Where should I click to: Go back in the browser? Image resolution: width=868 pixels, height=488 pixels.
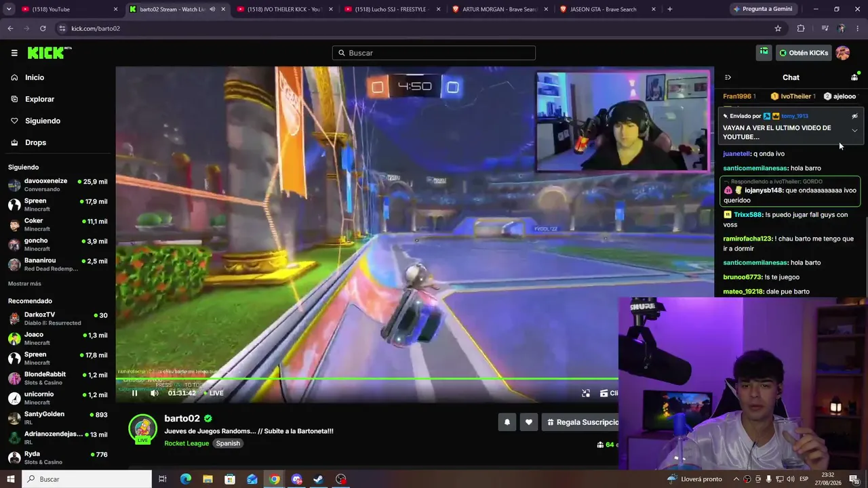tap(10, 28)
